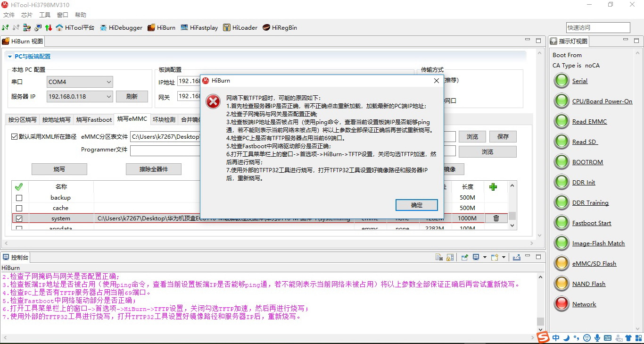This screenshot has width=644, height=344.
Task: Click the Fastboot Start link
Action: (592, 223)
